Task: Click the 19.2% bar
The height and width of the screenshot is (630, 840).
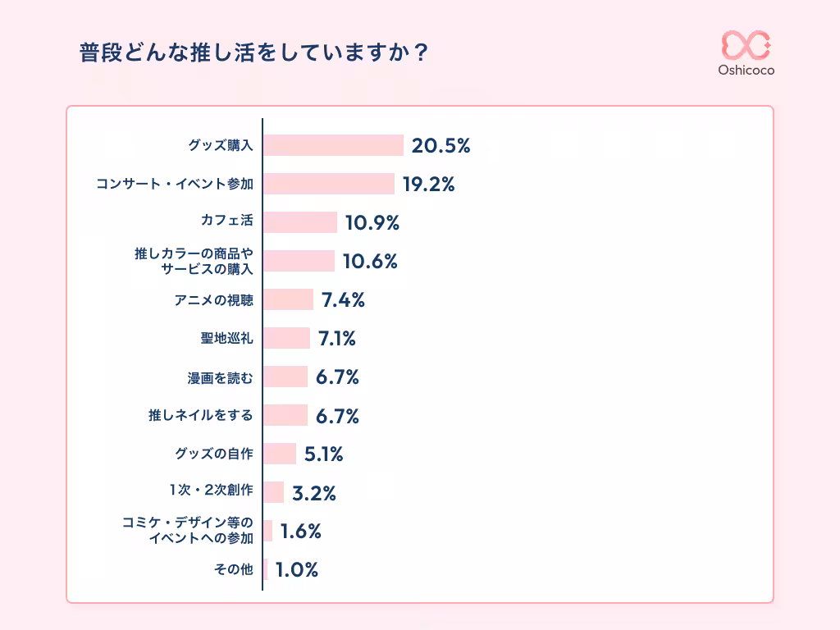Action: pyautogui.click(x=329, y=184)
